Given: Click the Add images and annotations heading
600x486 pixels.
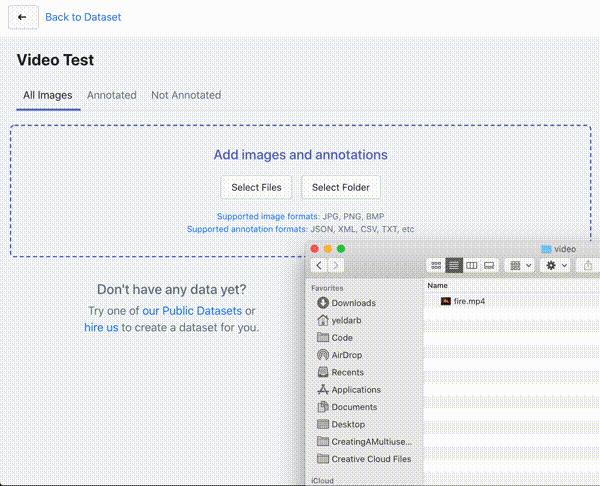Looking at the screenshot, I should 300,155.
